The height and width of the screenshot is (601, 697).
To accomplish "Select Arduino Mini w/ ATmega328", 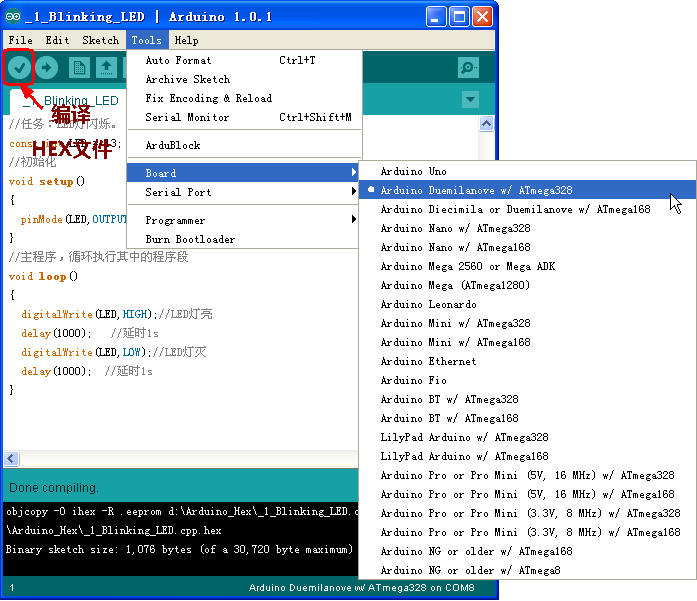I will (x=527, y=323).
